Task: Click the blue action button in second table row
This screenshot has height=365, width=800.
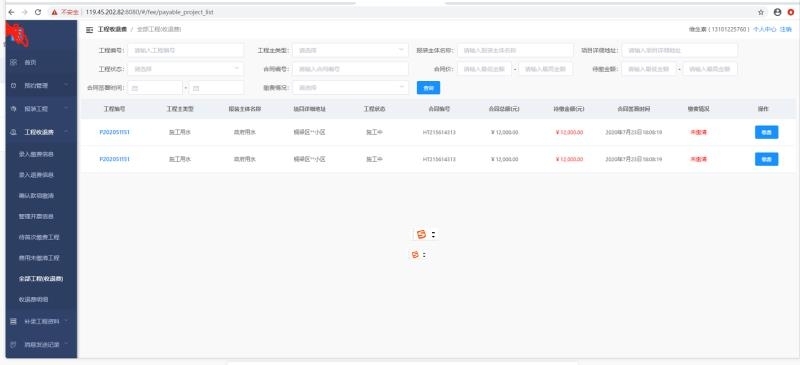Action: [x=766, y=159]
